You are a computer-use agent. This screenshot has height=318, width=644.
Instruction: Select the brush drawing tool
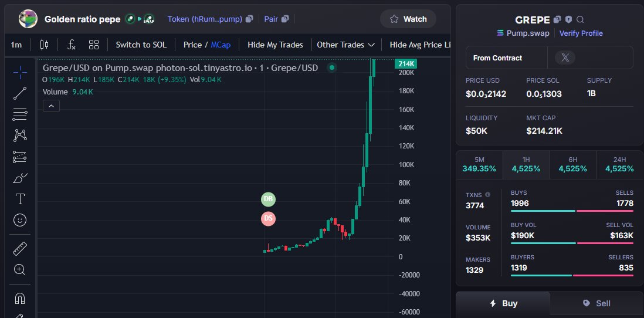20,178
